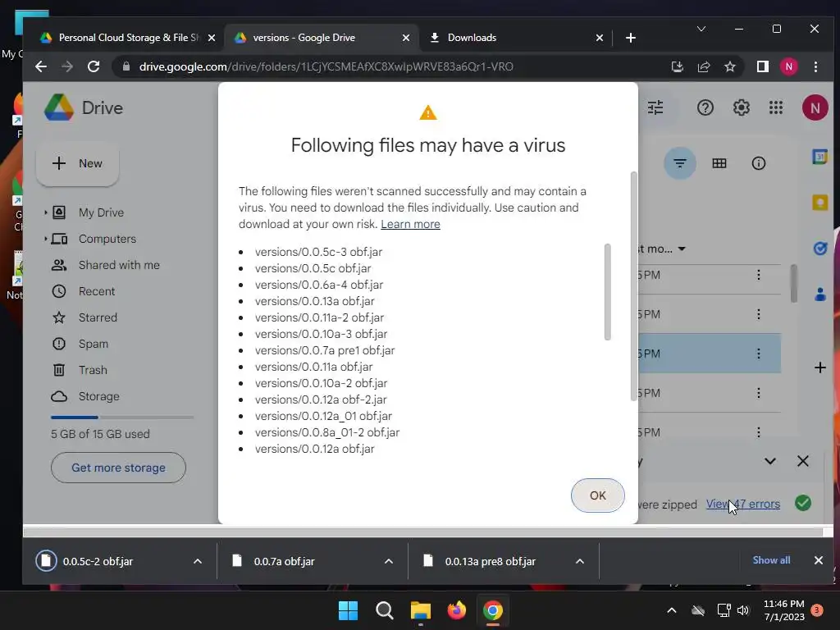The width and height of the screenshot is (840, 630).
Task: Click the storage usage progress bar
Action: (x=121, y=417)
